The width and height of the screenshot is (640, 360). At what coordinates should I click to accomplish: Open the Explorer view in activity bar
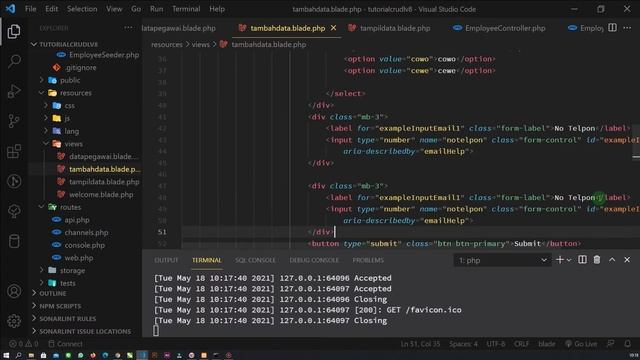click(x=14, y=31)
